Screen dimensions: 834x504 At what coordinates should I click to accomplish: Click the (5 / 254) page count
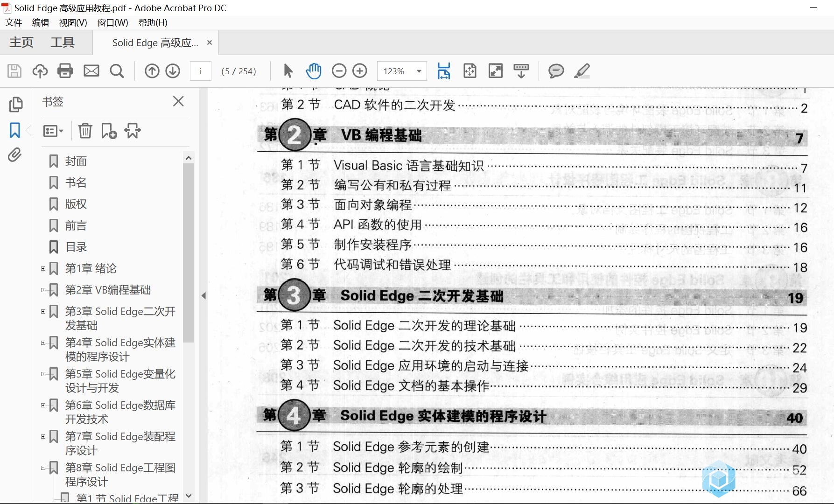tap(238, 71)
